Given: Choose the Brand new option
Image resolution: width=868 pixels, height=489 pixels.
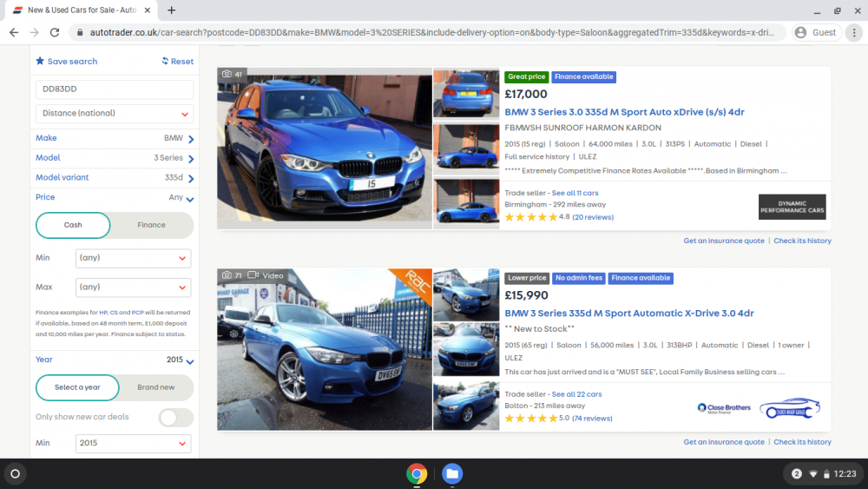Looking at the screenshot, I should point(156,387).
